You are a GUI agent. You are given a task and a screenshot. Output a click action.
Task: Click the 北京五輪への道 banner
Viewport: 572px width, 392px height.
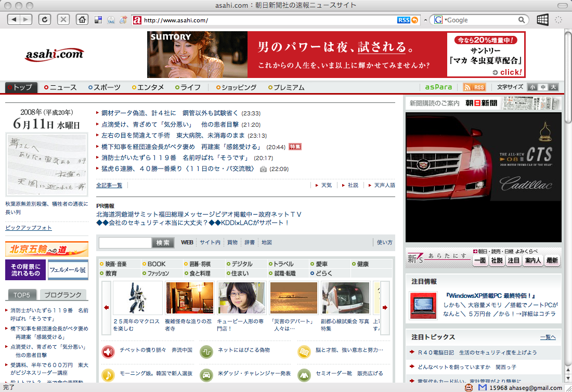point(47,250)
